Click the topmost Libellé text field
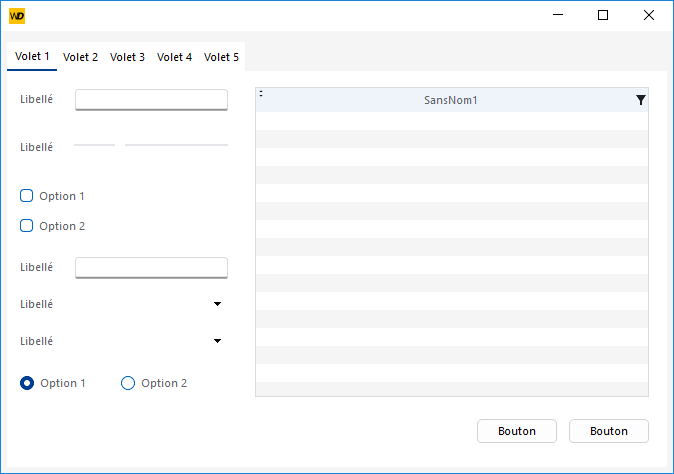This screenshot has width=674, height=474. [151, 99]
